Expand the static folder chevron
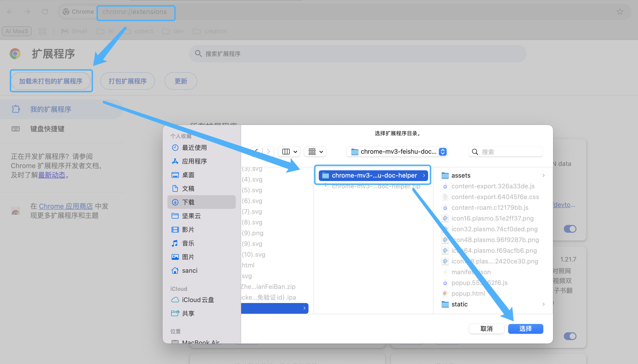The height and width of the screenshot is (364, 638). click(x=543, y=304)
